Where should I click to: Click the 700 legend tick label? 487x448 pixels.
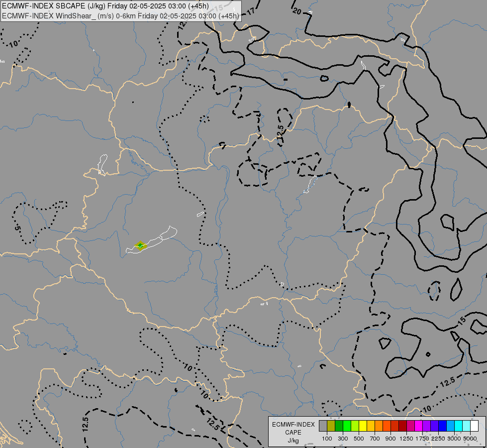(x=375, y=439)
